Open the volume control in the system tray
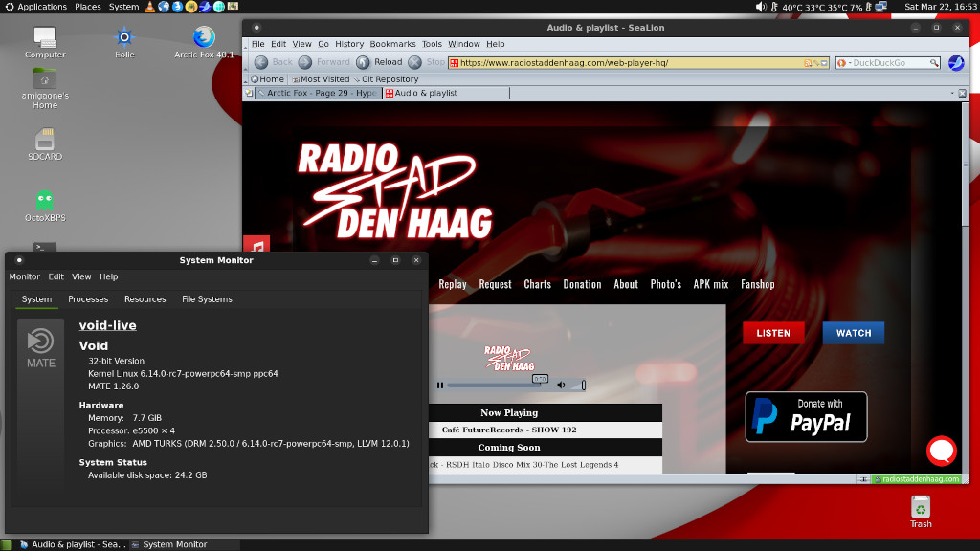The height and width of the screenshot is (551, 980). [x=761, y=7]
